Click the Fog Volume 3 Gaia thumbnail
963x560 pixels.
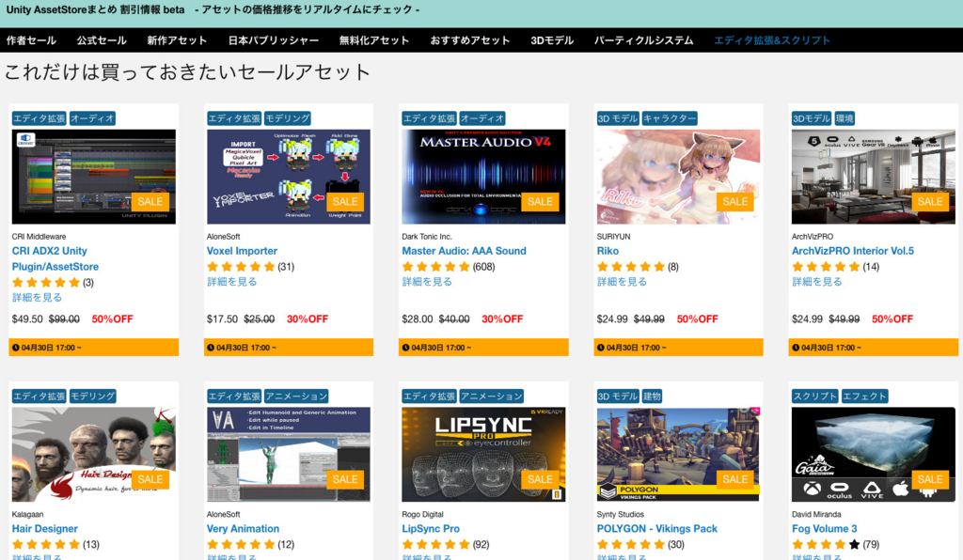pos(874,455)
